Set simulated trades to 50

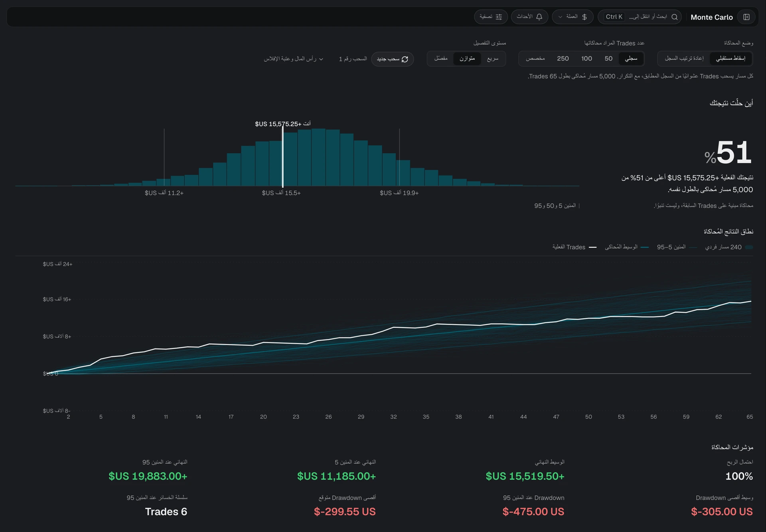point(608,59)
